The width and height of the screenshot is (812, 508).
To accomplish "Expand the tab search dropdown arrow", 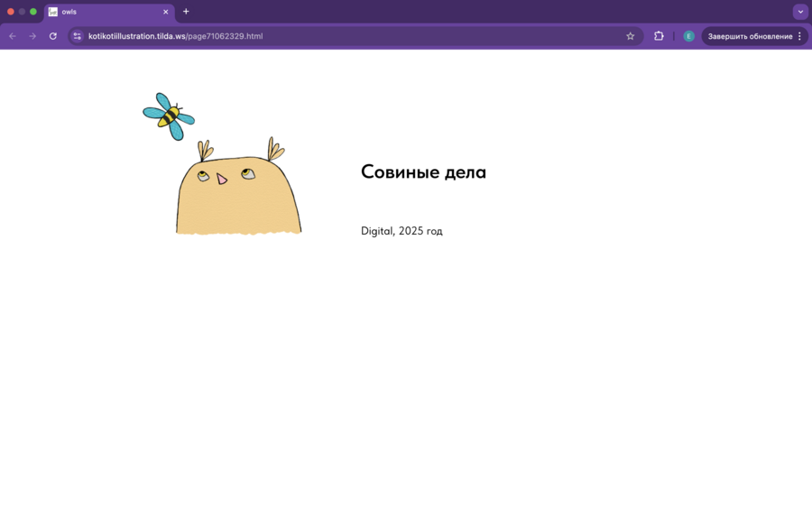I will [800, 12].
